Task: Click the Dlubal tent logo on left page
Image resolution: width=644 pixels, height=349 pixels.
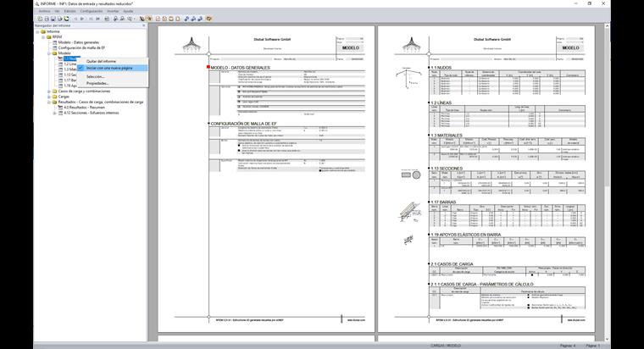Action: (x=191, y=45)
